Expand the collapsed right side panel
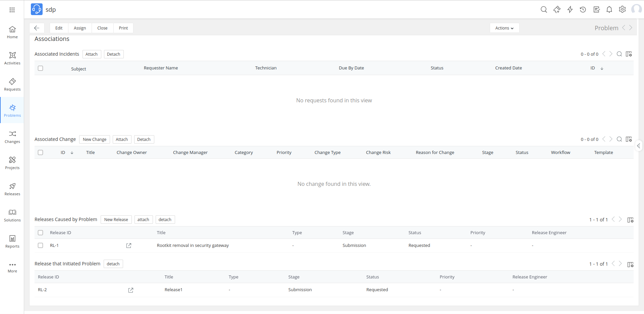 click(x=639, y=146)
